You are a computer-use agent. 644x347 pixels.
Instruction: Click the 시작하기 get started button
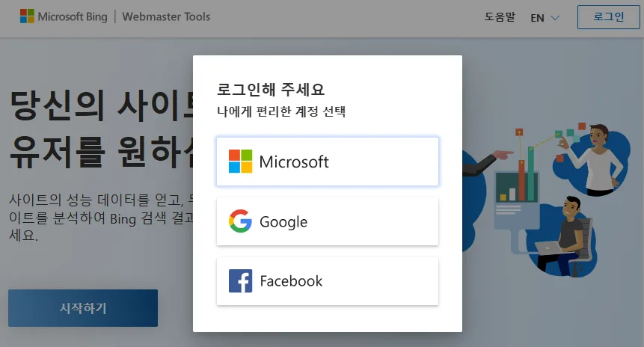(83, 308)
